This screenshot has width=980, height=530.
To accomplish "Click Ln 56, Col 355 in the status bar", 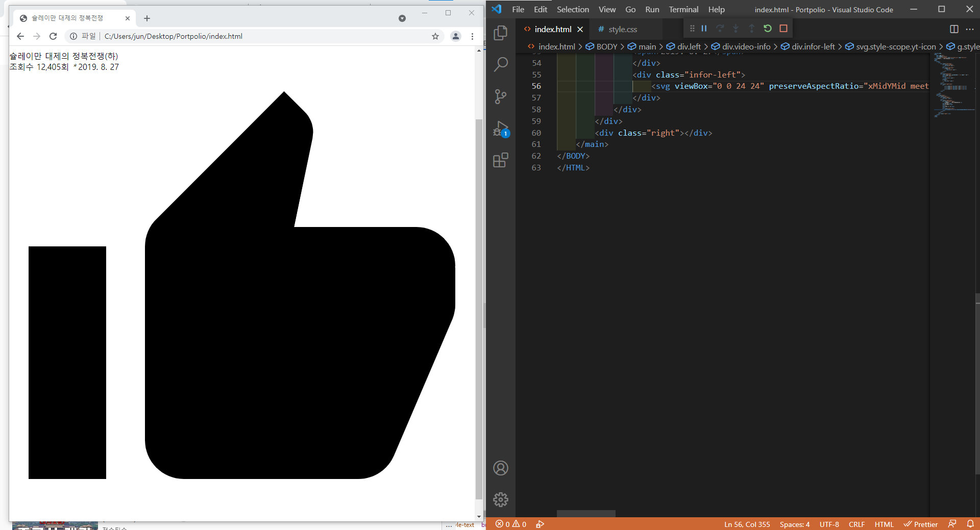I will (x=746, y=524).
